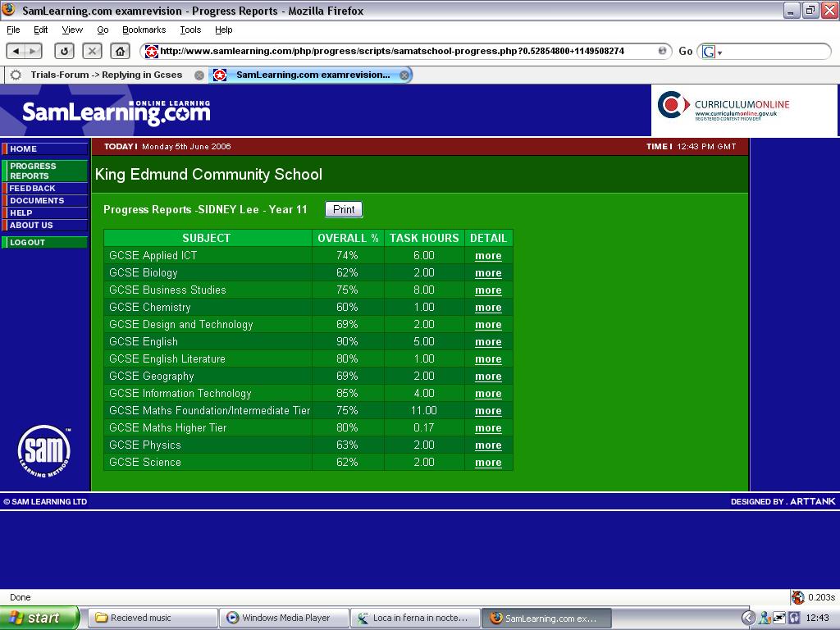
Task: Click the Print button
Action: [x=344, y=209]
